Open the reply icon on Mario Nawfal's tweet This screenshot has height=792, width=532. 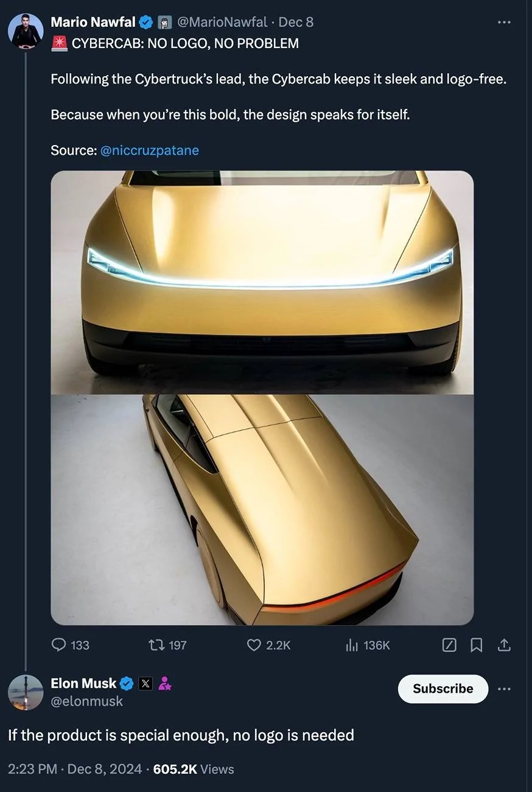click(x=58, y=645)
